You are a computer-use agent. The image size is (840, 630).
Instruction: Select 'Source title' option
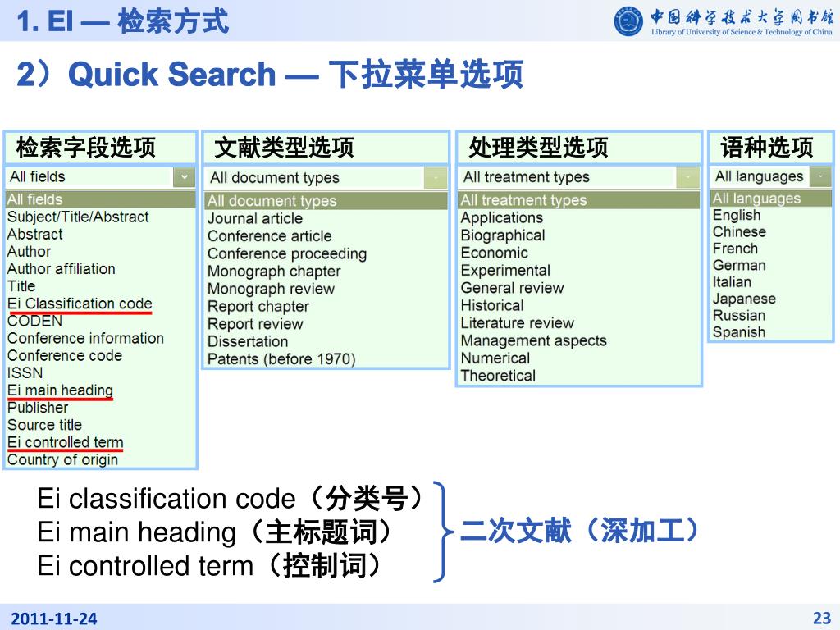[44, 425]
